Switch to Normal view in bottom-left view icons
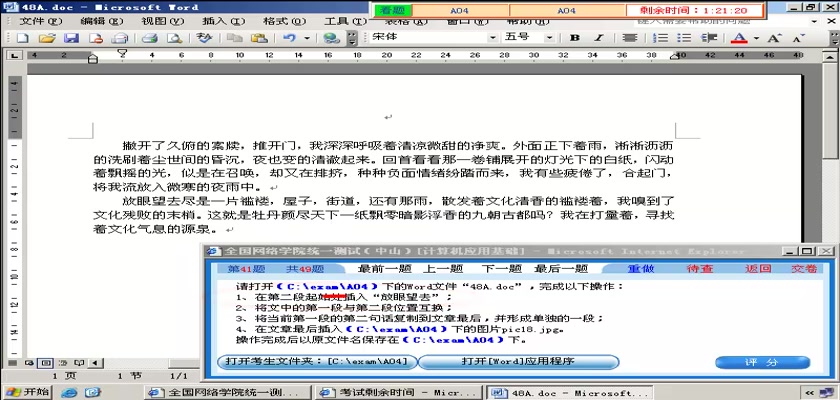840x400 pixels. click(x=12, y=363)
